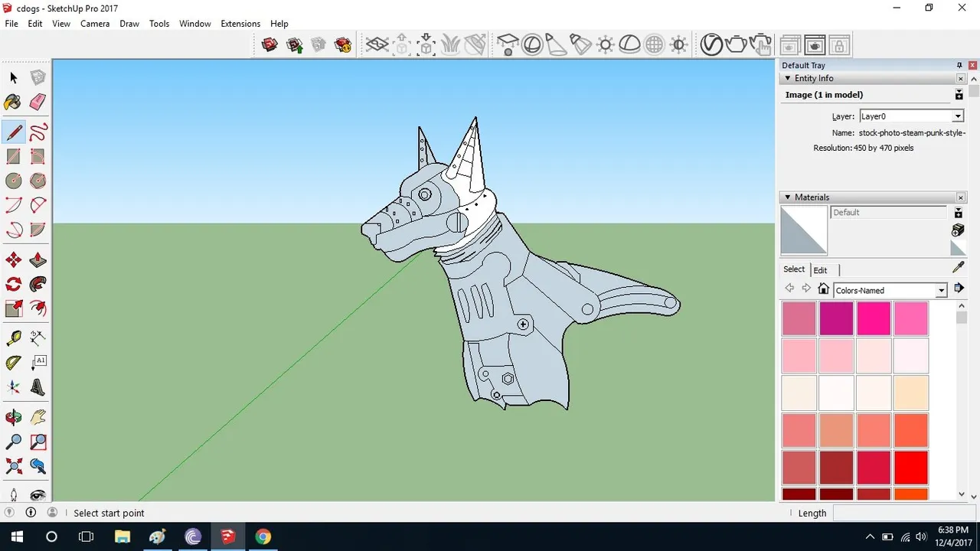980x551 pixels.
Task: Open the Tools menu
Action: (159, 24)
